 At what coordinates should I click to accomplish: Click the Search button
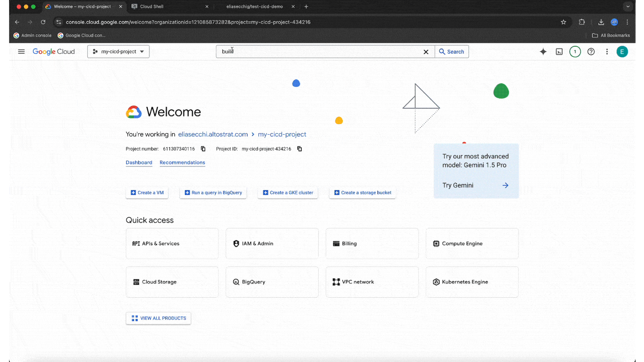tap(452, 52)
